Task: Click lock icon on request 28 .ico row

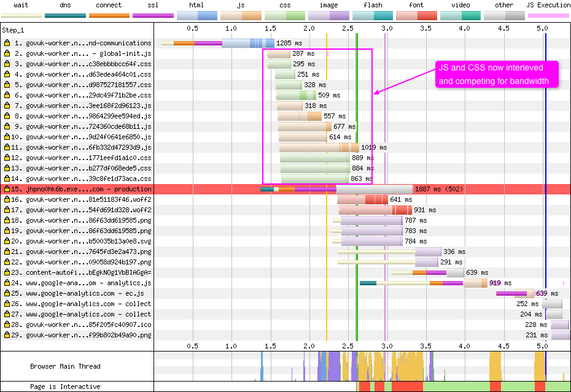Action: [7, 325]
